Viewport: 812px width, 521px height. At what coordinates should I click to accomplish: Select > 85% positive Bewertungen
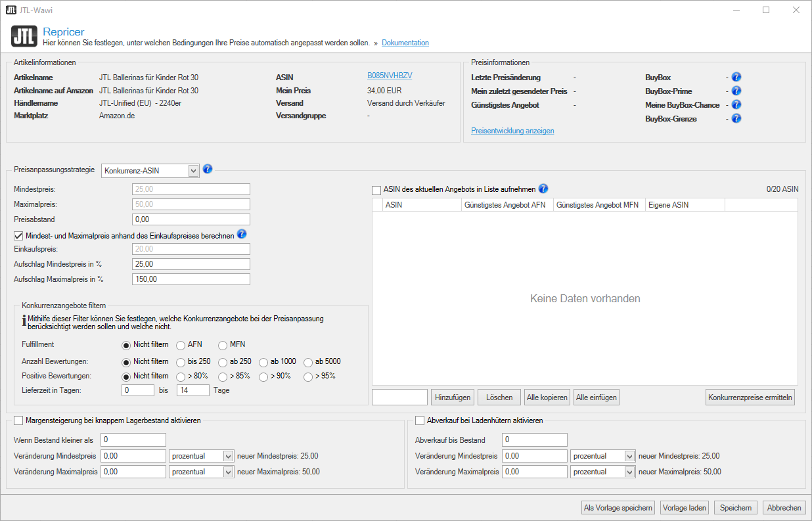(223, 376)
